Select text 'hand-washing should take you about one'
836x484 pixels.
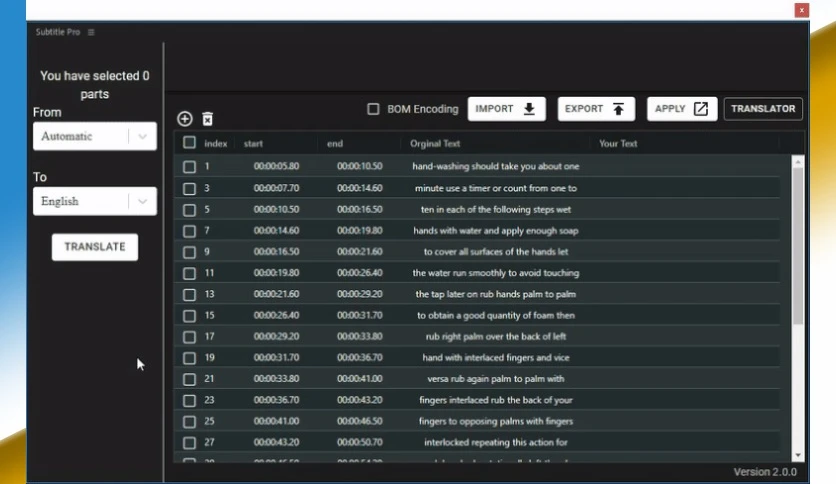(x=496, y=166)
